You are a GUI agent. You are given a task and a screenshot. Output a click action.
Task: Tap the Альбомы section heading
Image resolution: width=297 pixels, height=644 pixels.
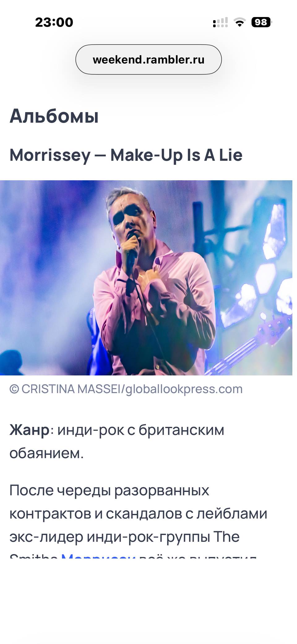[x=54, y=116]
